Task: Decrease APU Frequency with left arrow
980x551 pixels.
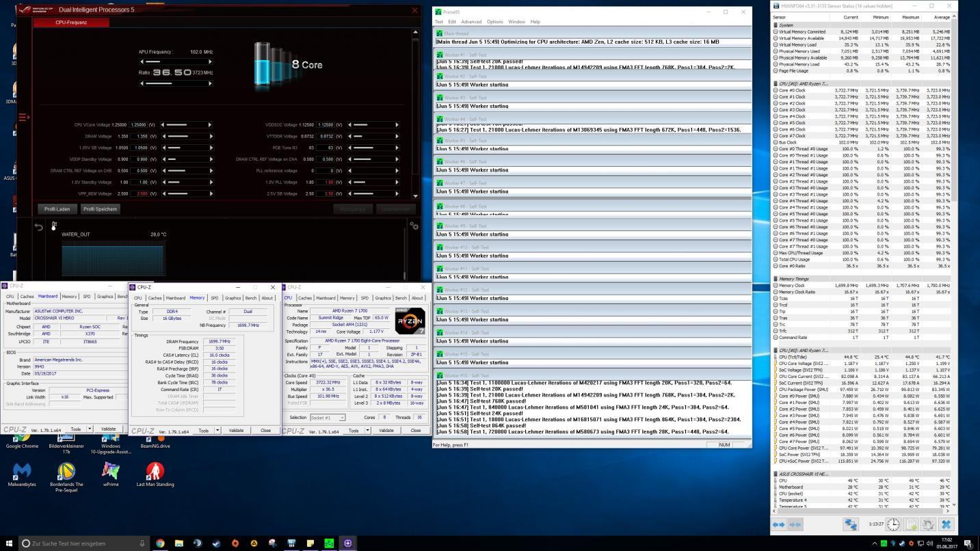Action: [x=142, y=63]
